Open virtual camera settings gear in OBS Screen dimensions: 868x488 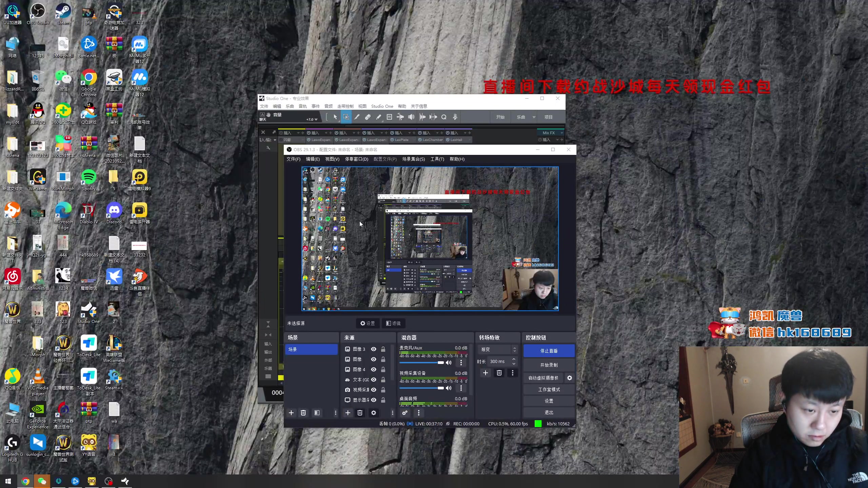[570, 378]
